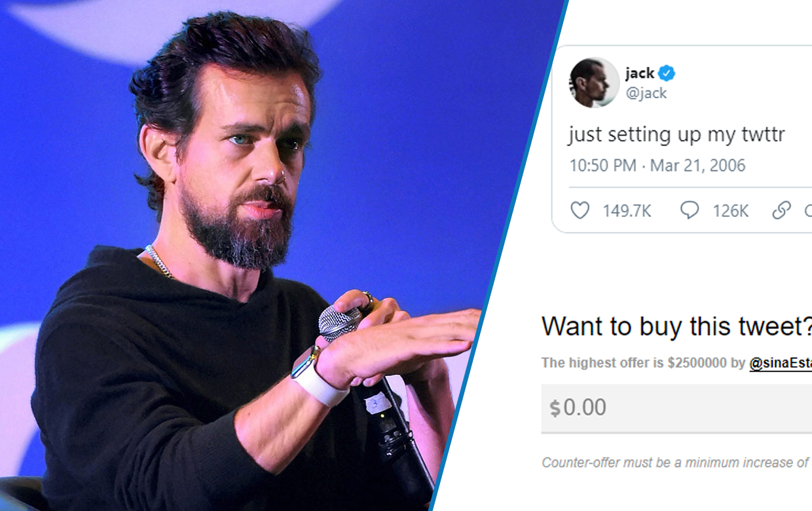
Task: Open the @sinaEsta bidder profile link
Action: click(781, 363)
